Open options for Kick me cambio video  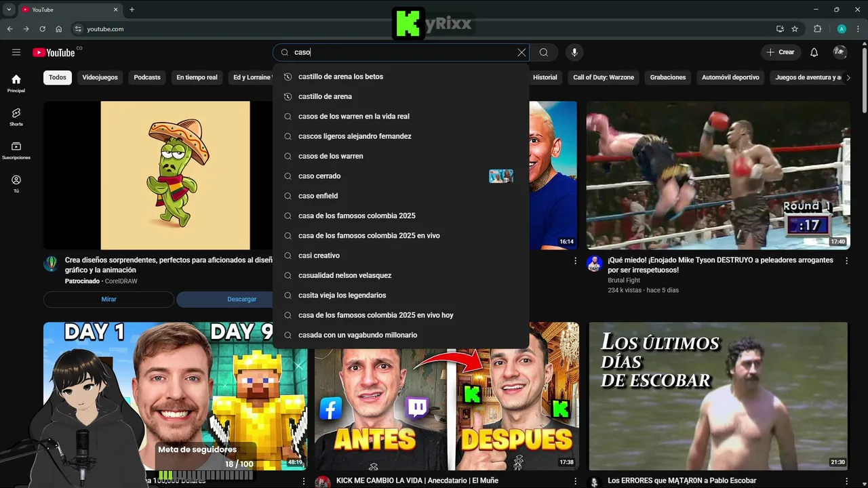click(575, 481)
